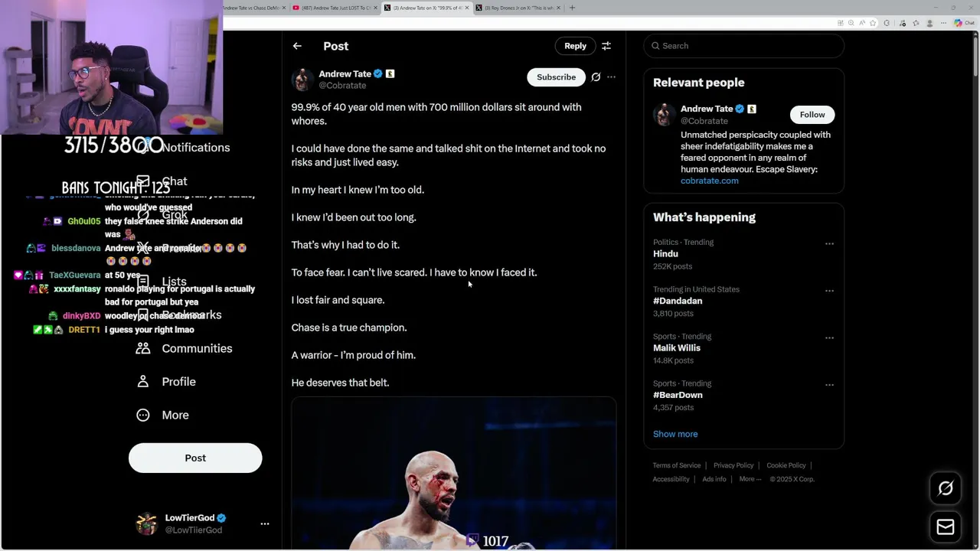Open Hindu trending topic

tap(743, 254)
